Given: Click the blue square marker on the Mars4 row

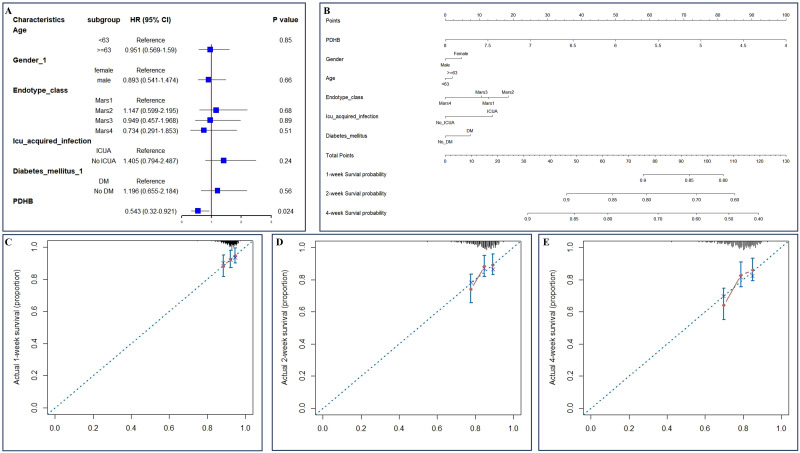Looking at the screenshot, I should pos(204,131).
